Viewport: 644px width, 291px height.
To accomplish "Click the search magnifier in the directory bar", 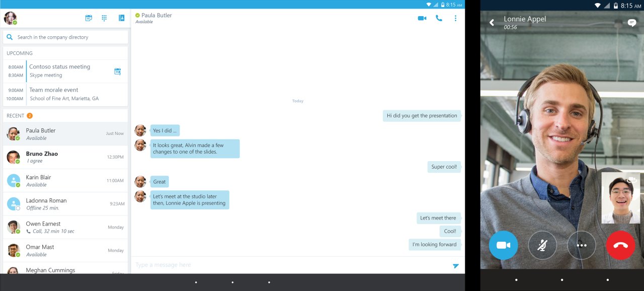I will [10, 36].
